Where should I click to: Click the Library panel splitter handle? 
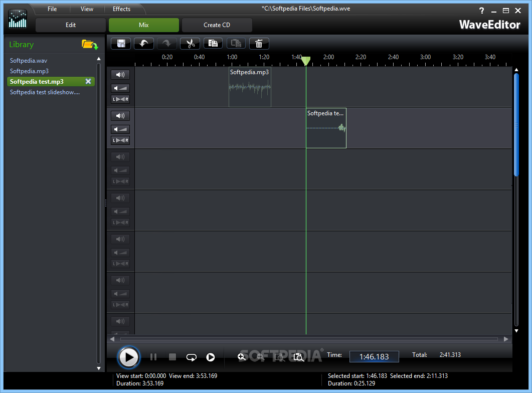tap(106, 203)
